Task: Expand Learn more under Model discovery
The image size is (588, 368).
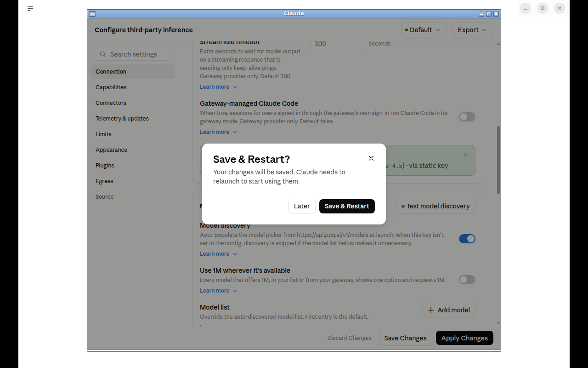Action: (219, 254)
